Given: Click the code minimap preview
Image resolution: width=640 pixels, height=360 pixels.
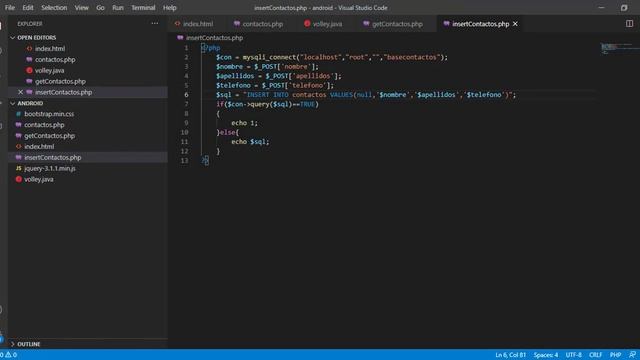Looking at the screenshot, I should (x=616, y=48).
